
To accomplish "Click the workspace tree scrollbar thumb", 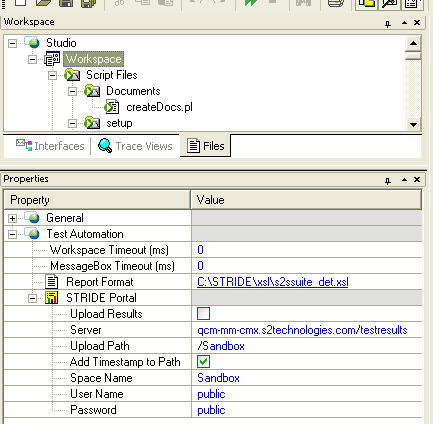I will tap(413, 55).
